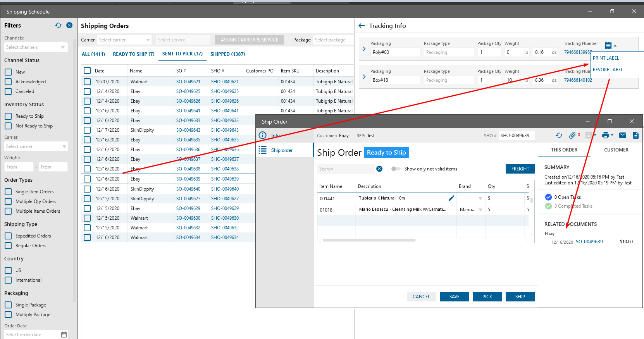Switch to READY TO SHIP (7) tab

click(x=134, y=54)
